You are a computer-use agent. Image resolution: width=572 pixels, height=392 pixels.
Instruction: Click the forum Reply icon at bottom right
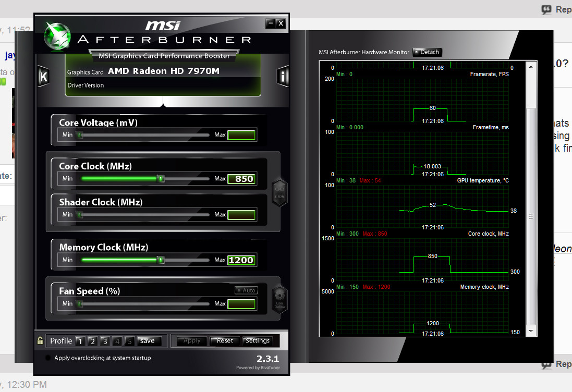click(546, 364)
